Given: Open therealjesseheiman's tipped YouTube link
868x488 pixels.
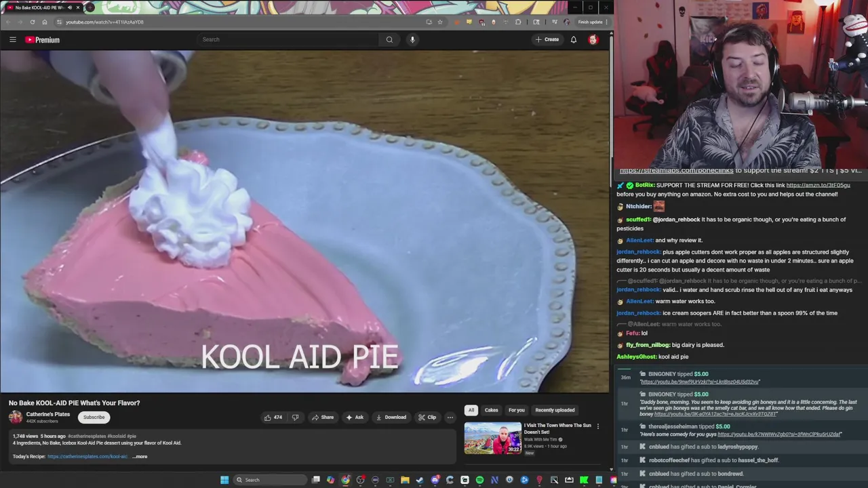Looking at the screenshot, I should 780,434.
